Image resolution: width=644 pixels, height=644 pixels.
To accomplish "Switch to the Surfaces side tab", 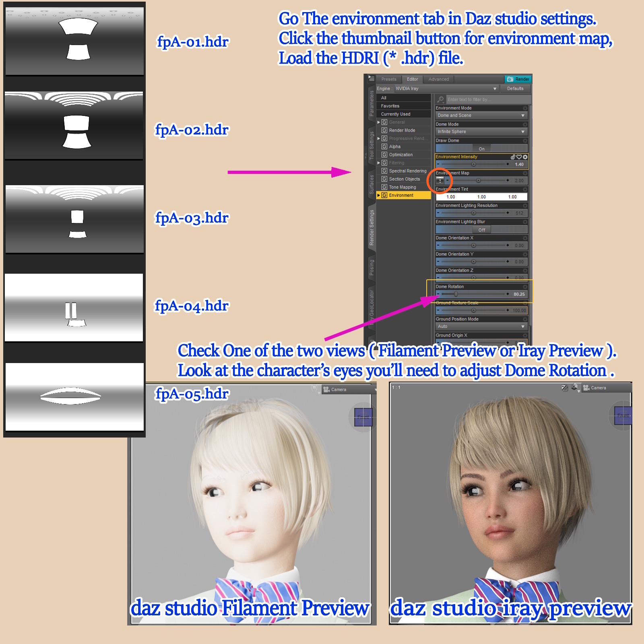I will 371,184.
